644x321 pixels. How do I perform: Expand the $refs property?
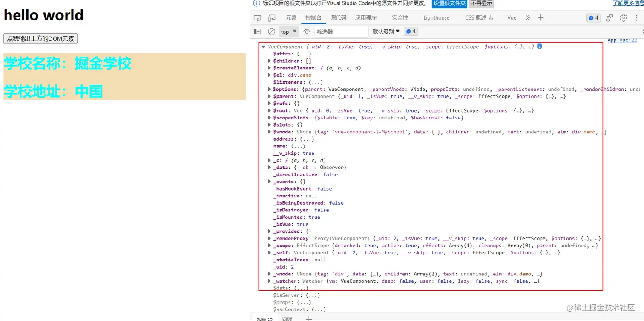269,104
